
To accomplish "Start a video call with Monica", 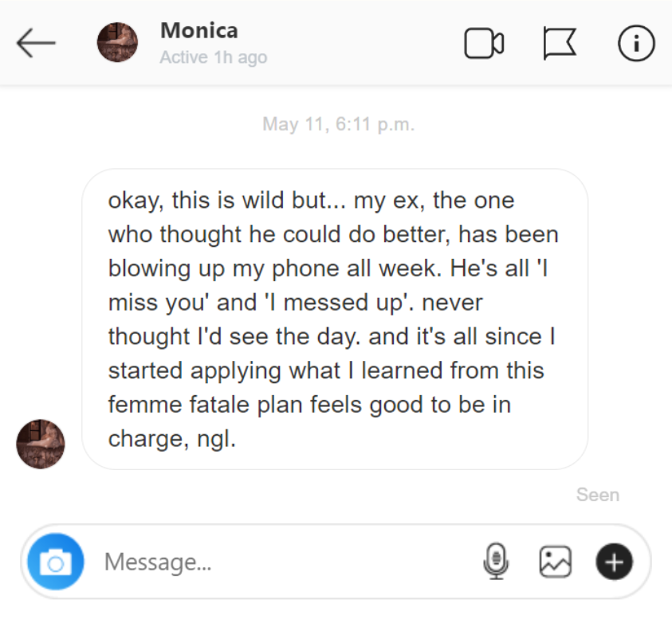I will (484, 44).
